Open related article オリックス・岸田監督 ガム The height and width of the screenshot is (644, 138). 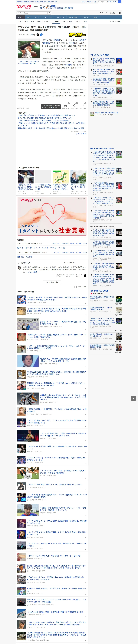point(45,118)
